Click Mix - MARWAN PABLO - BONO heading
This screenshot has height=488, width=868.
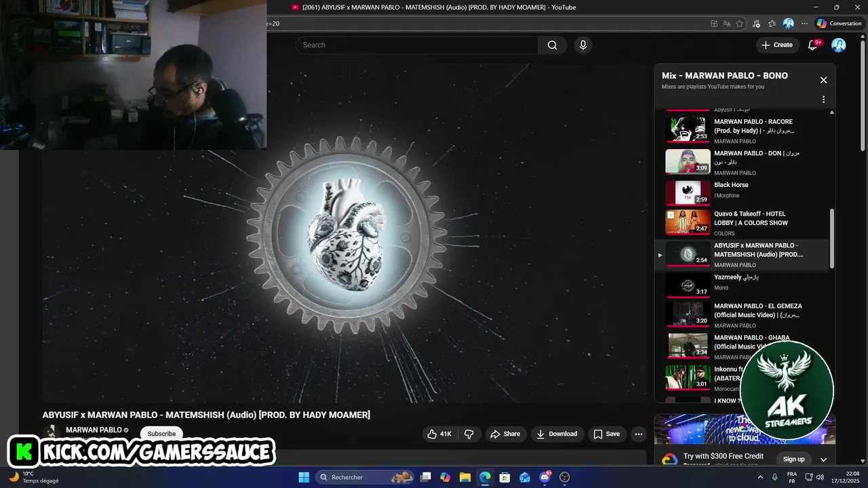725,75
